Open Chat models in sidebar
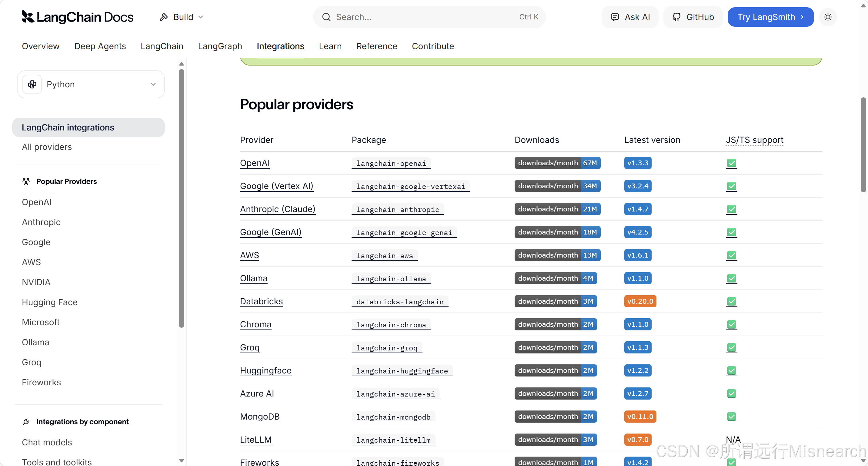This screenshot has height=466, width=868. click(47, 442)
